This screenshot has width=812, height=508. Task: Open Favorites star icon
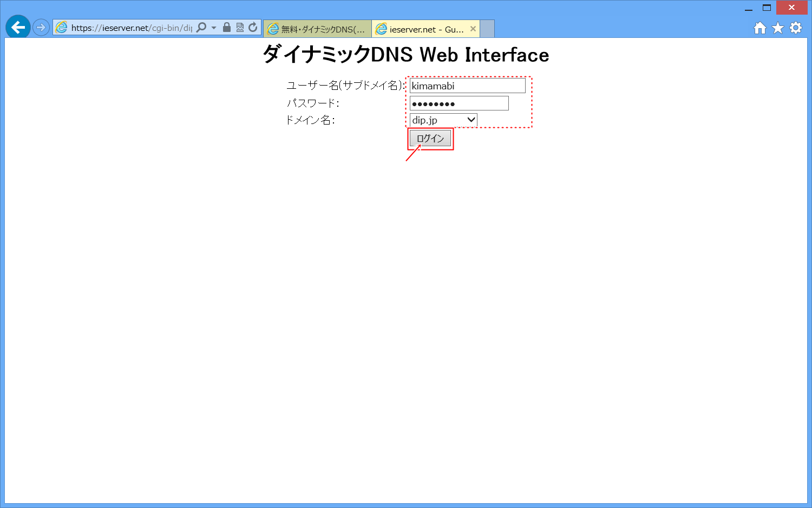pos(778,28)
